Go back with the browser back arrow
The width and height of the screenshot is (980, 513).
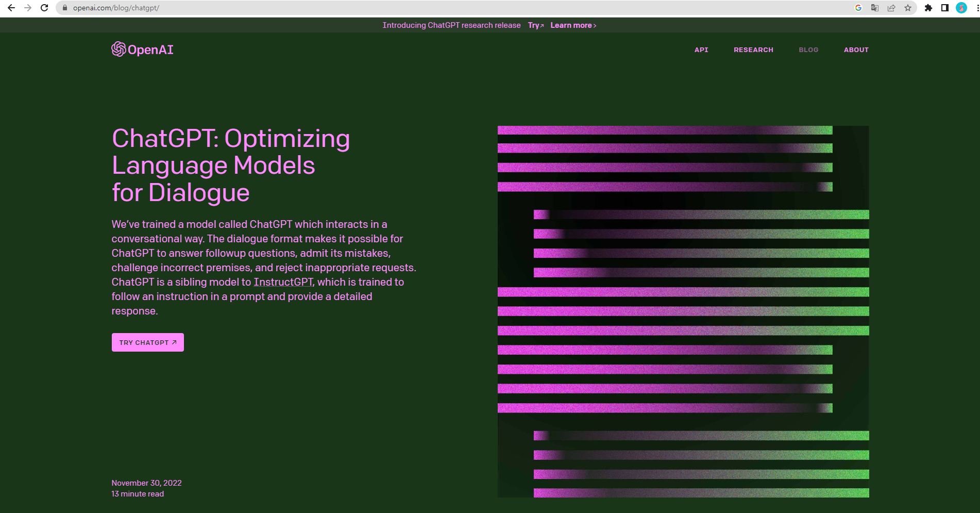(x=11, y=8)
